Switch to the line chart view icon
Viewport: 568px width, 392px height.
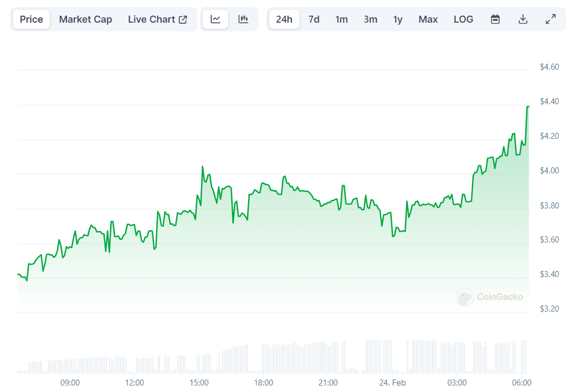coord(215,19)
